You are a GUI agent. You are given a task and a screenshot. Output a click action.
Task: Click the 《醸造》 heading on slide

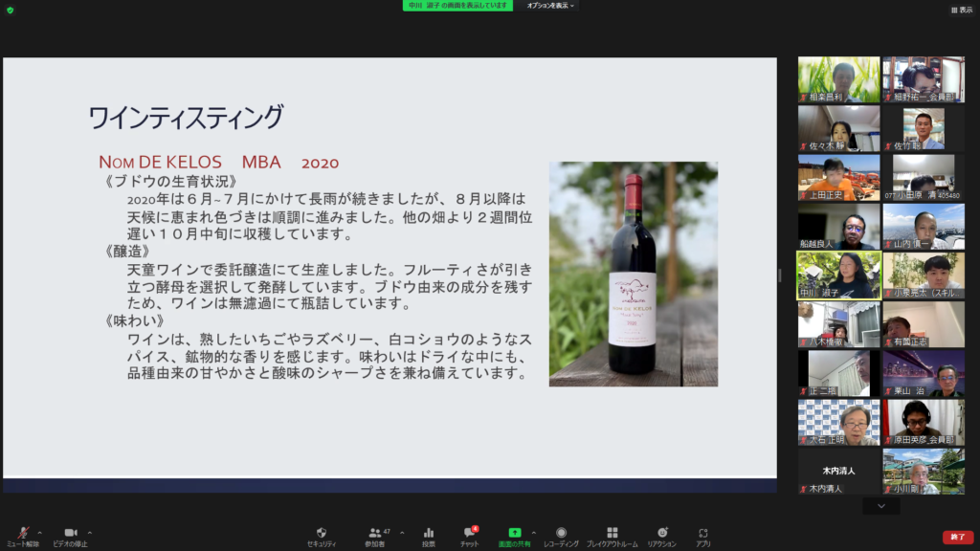pyautogui.click(x=127, y=252)
